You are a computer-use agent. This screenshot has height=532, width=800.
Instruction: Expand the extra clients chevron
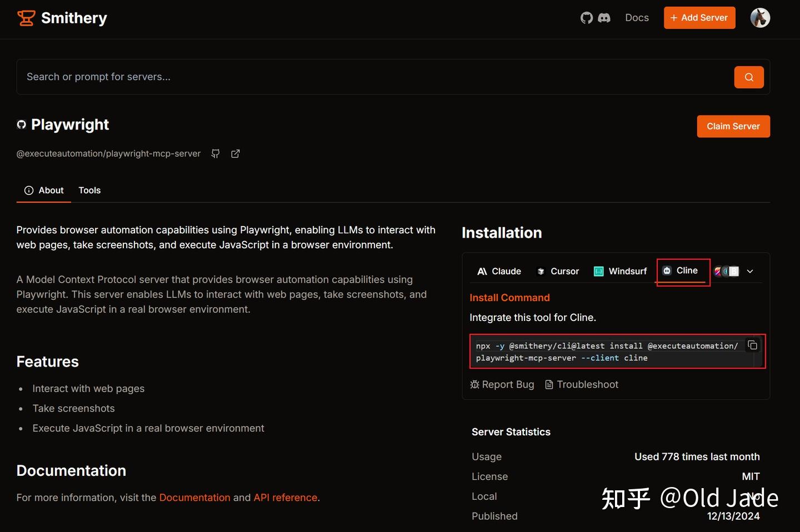750,272
